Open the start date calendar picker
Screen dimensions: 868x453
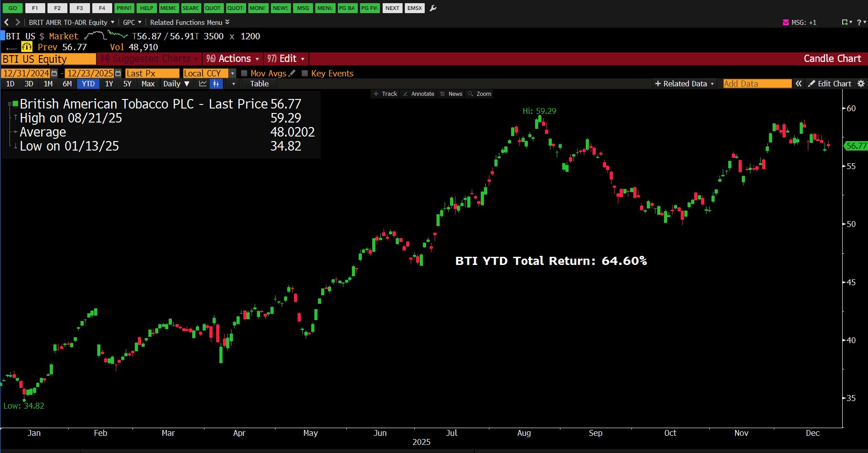(54, 73)
